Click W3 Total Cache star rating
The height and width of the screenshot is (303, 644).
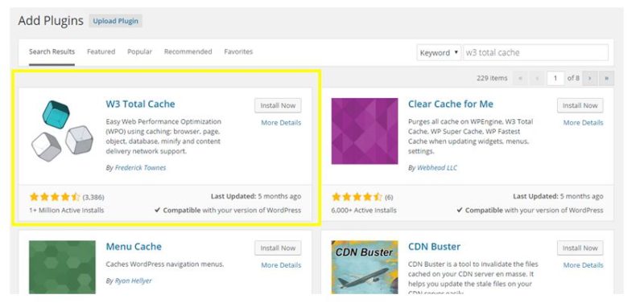55,197
